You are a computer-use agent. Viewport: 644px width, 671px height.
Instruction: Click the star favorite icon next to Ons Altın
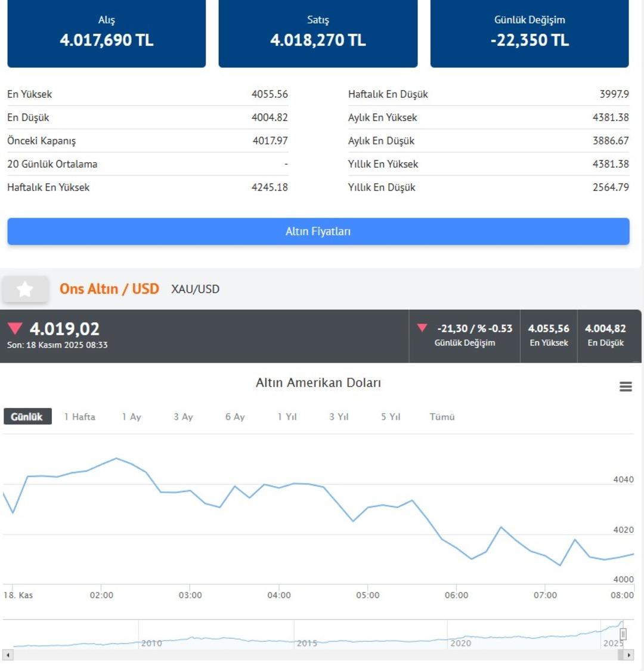[x=25, y=289]
